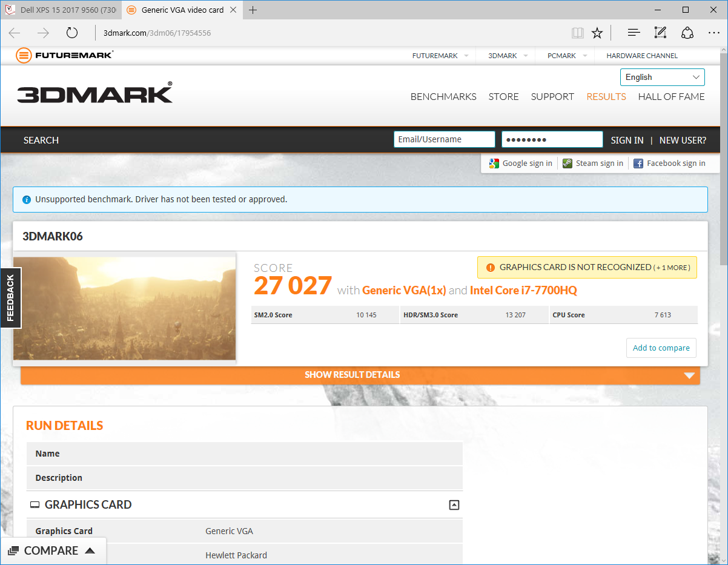Viewport: 728px width, 565px height.
Task: Click the orange warning icon
Action: click(490, 267)
